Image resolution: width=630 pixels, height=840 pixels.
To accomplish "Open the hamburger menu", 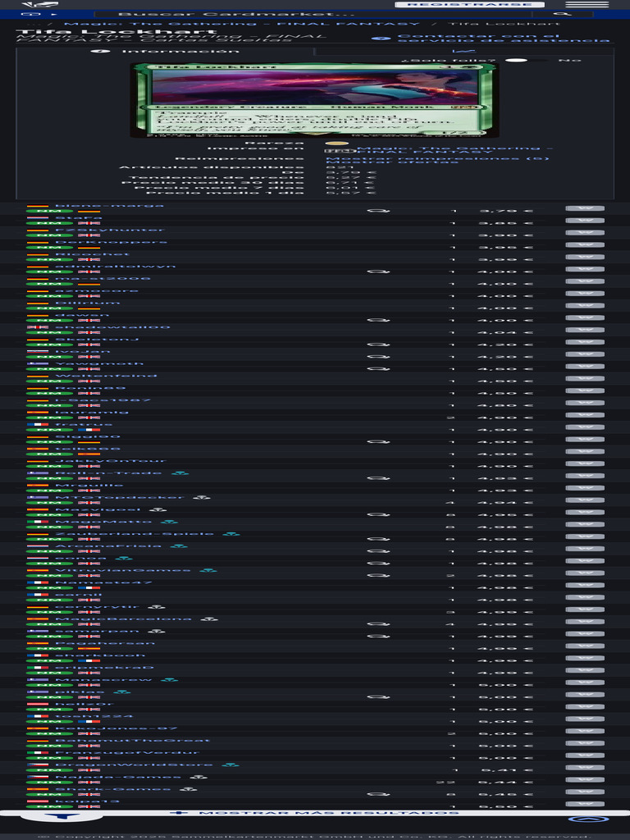I will click(587, 4).
